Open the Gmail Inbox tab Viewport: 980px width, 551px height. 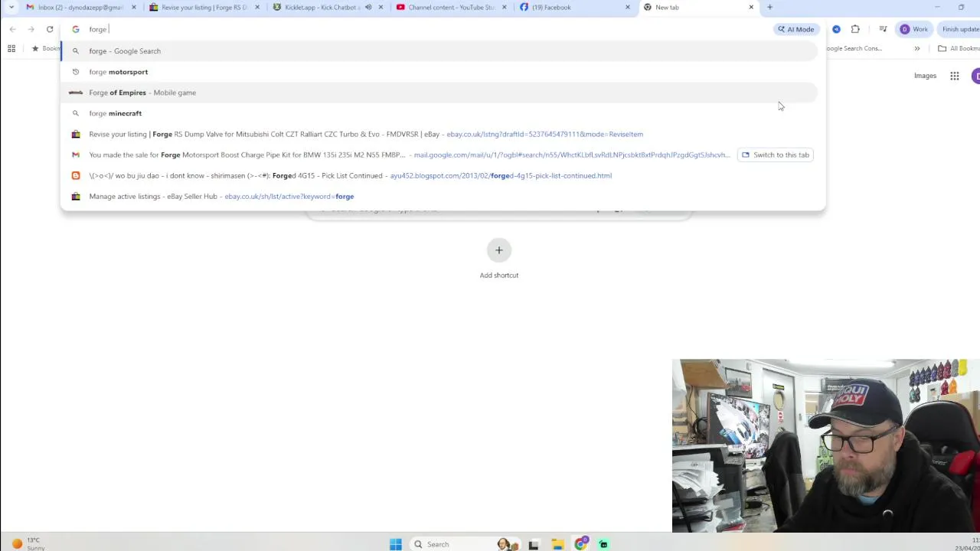click(x=80, y=8)
